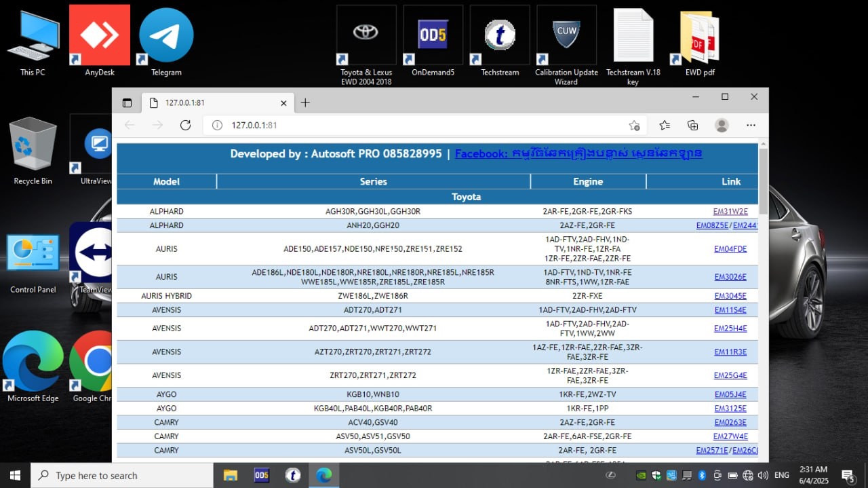Open link EM08Z5E for Alphard ANH20
868x488 pixels.
point(713,225)
